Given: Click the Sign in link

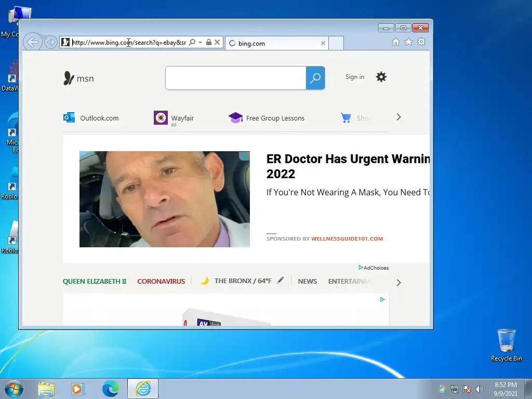Looking at the screenshot, I should click(354, 77).
